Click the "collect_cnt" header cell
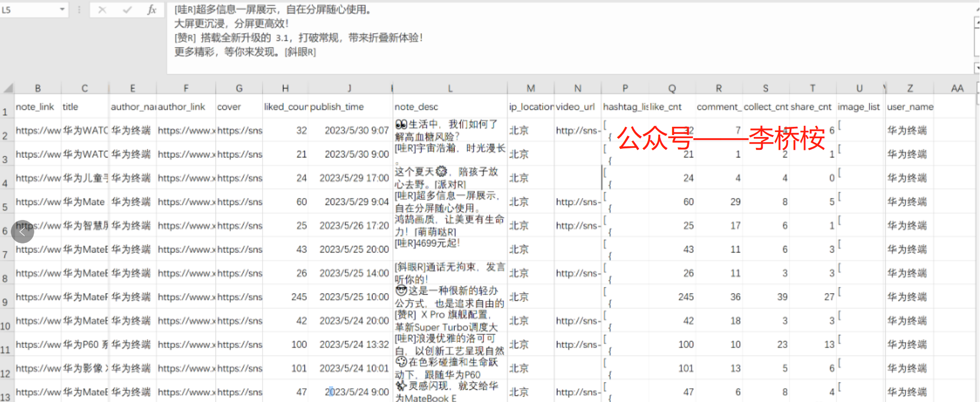This screenshot has height=402, width=980. coord(766,107)
